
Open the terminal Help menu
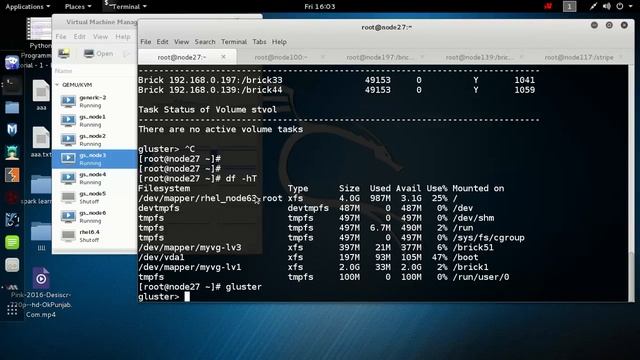(279, 42)
